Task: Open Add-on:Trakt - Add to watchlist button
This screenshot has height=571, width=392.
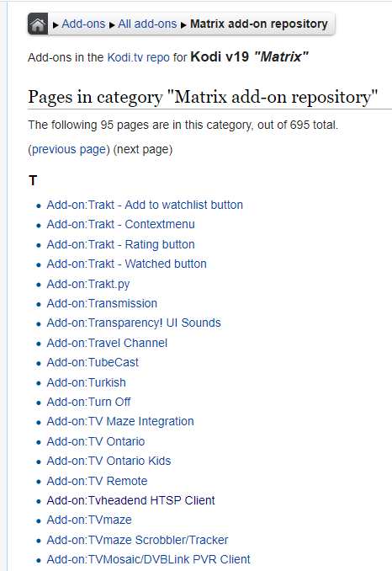Action: coord(145,205)
